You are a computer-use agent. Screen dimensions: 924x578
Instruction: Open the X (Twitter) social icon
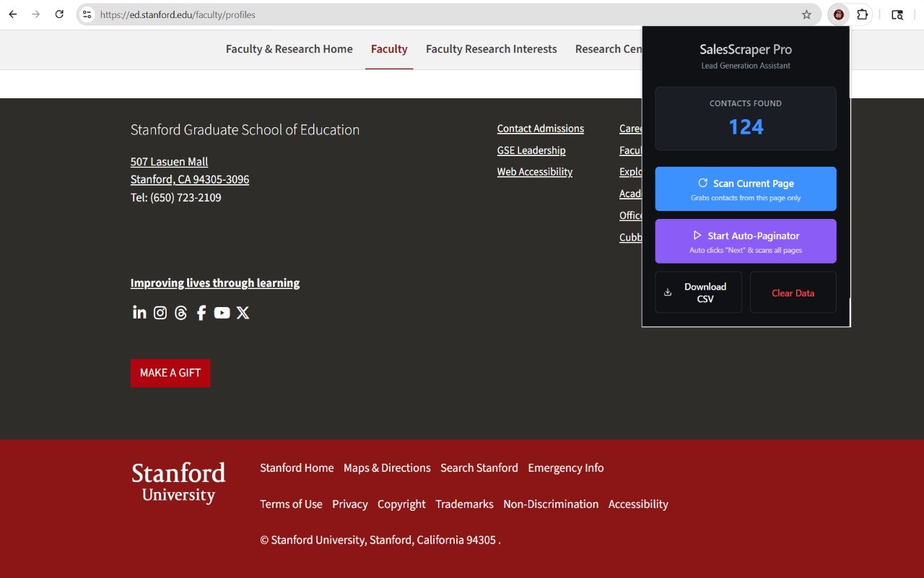pos(243,312)
